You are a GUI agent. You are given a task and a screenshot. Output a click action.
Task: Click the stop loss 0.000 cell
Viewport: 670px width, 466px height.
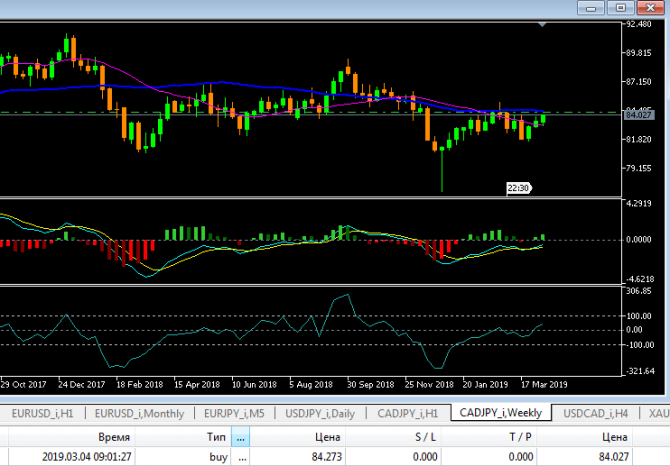tap(425, 457)
